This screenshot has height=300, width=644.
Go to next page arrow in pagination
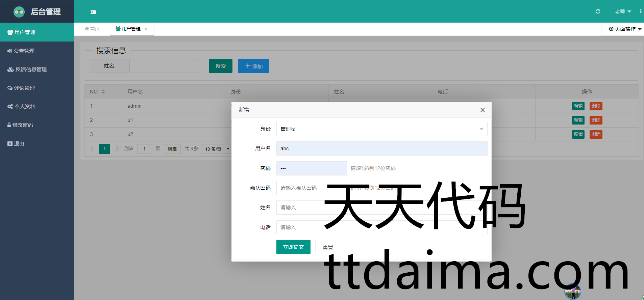pyautogui.click(x=117, y=148)
